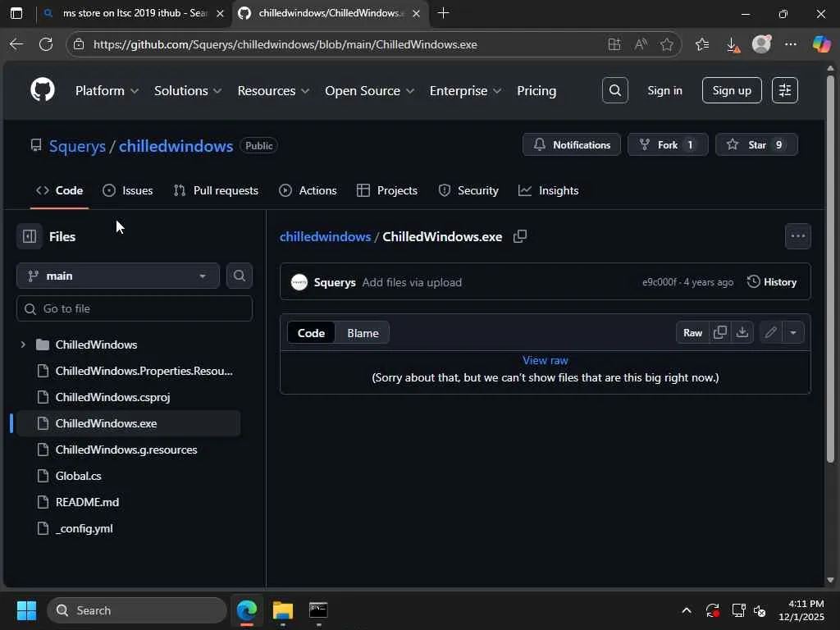Download raw file icon
This screenshot has height=630, width=840.
[x=742, y=333]
